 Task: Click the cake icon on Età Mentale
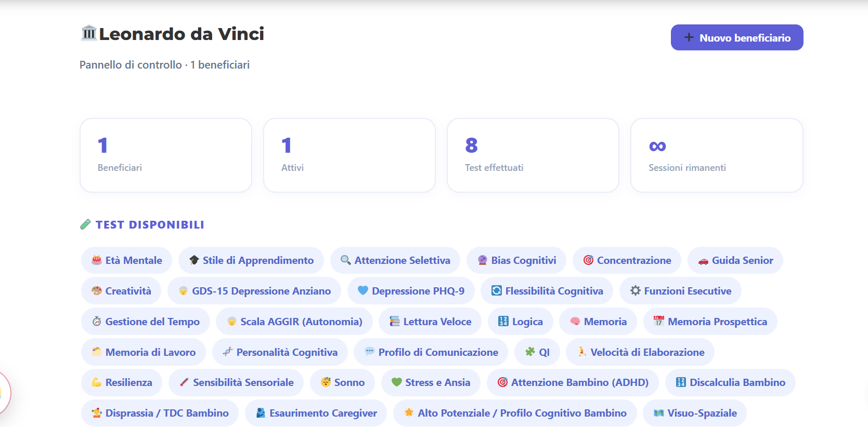point(97,260)
